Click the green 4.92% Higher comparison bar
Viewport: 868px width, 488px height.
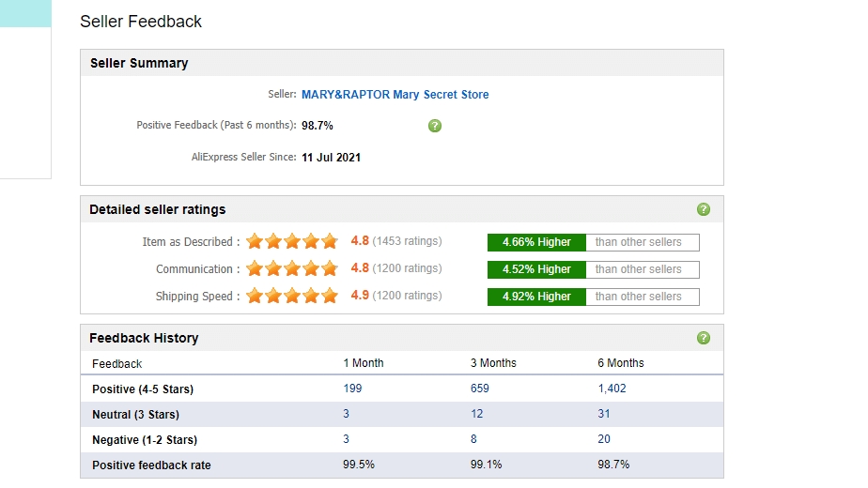[536, 297]
